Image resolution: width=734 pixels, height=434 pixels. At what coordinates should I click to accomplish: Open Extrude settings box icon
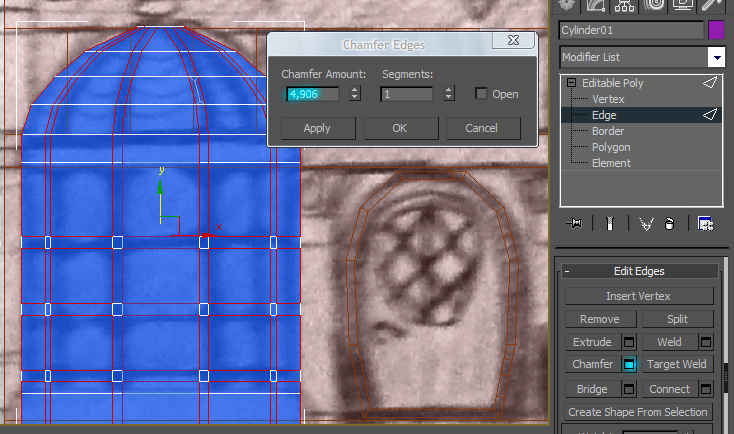pyautogui.click(x=629, y=342)
